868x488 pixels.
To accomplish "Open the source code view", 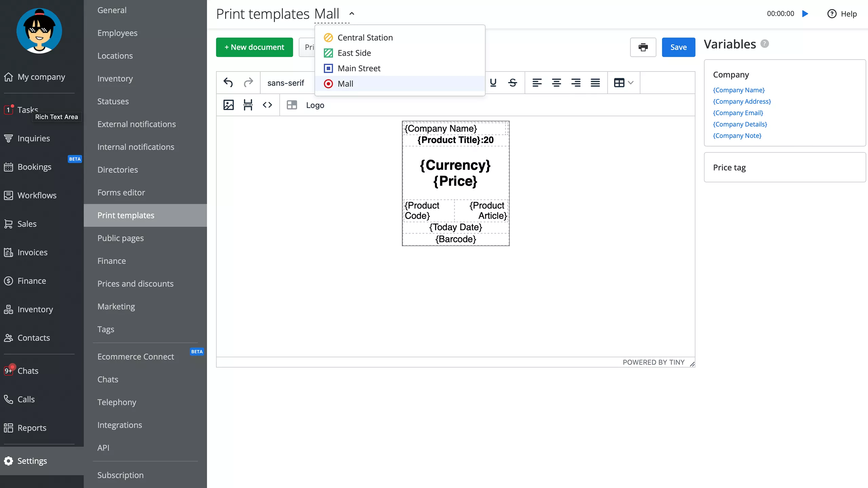I will (267, 105).
